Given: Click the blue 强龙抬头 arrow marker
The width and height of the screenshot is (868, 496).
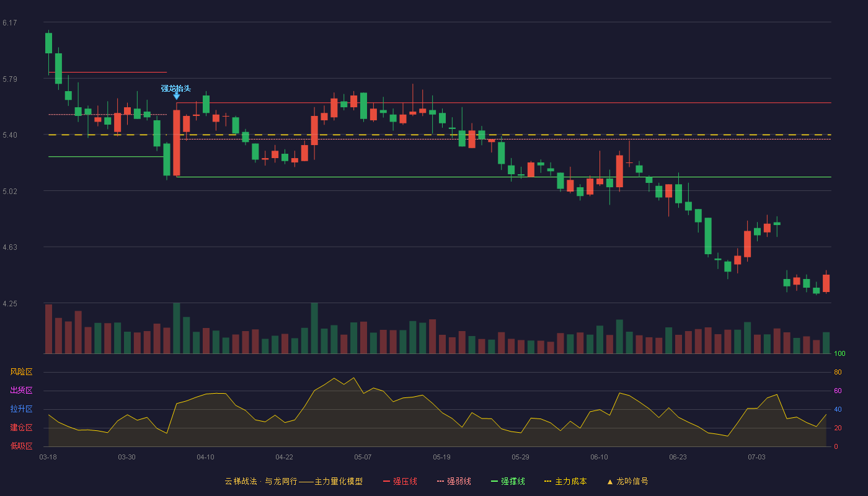Looking at the screenshot, I should pos(177,96).
